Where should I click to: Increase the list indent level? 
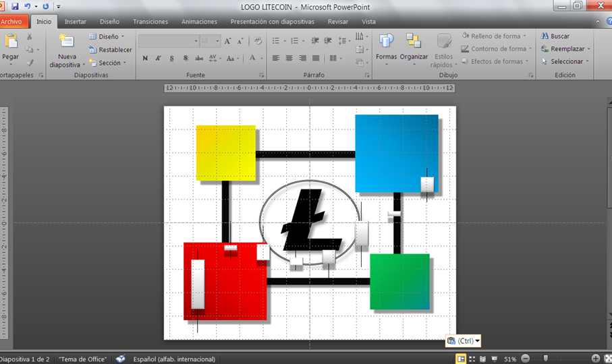(328, 40)
